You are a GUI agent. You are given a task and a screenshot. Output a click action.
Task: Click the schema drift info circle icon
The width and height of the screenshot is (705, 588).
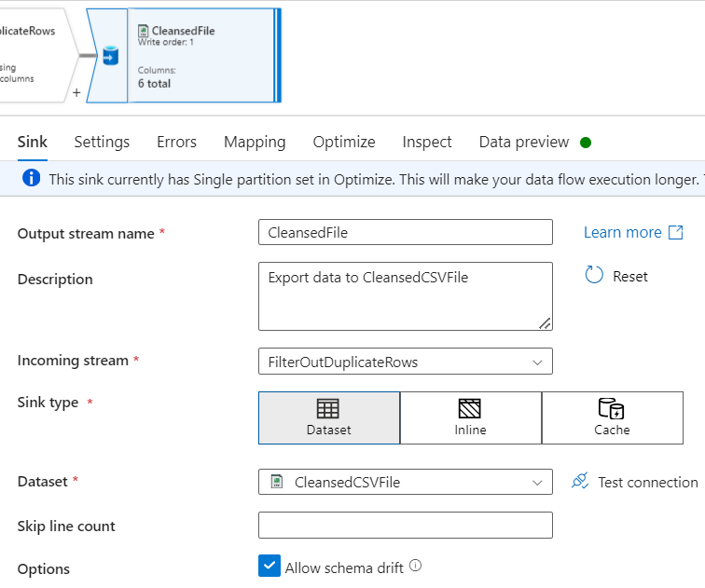pyautogui.click(x=416, y=566)
